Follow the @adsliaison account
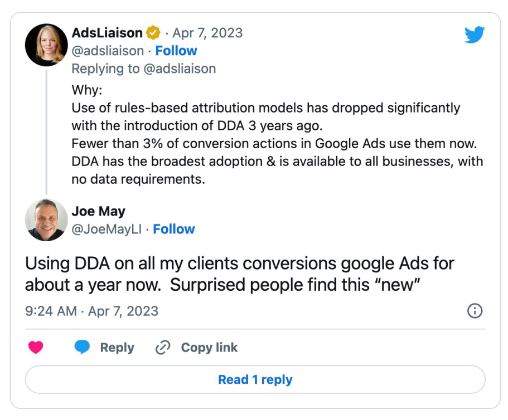The width and height of the screenshot is (508, 420). pos(176,51)
